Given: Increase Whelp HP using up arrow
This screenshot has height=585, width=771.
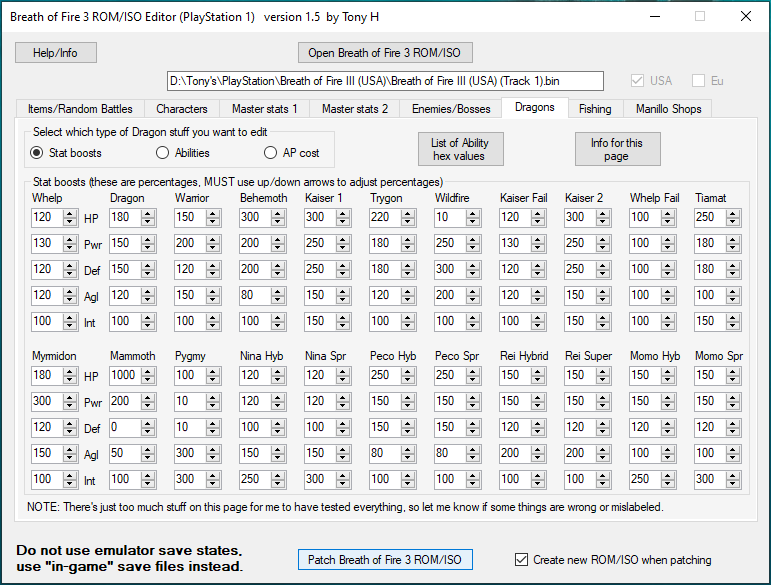Looking at the screenshot, I should point(69,213).
